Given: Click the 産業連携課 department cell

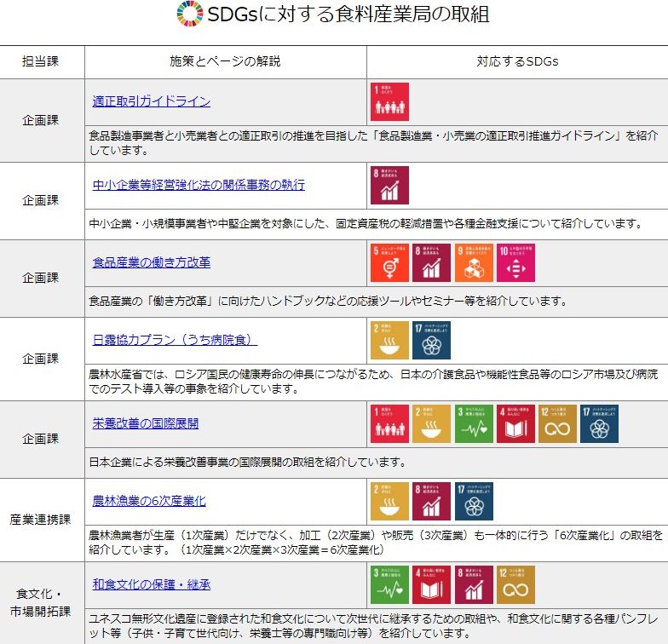Looking at the screenshot, I should coord(41,520).
